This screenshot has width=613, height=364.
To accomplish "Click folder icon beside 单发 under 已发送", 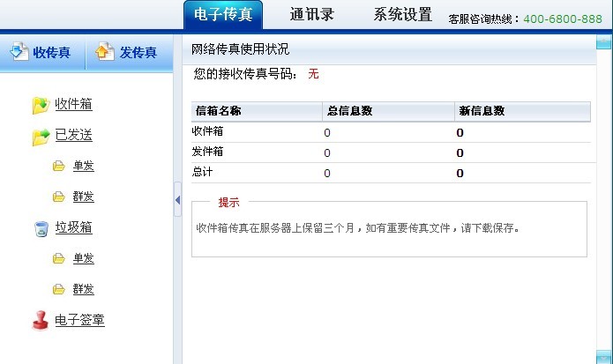I will pos(59,166).
